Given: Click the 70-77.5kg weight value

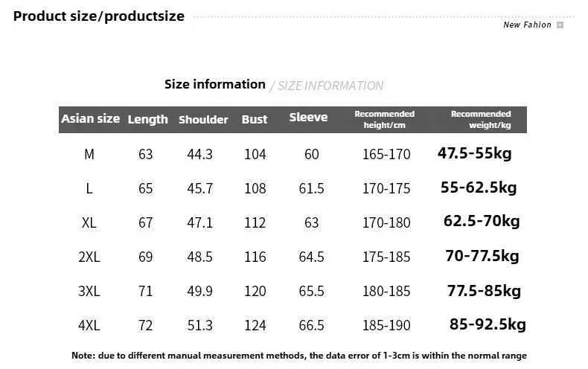Looking at the screenshot, I should click(482, 257).
